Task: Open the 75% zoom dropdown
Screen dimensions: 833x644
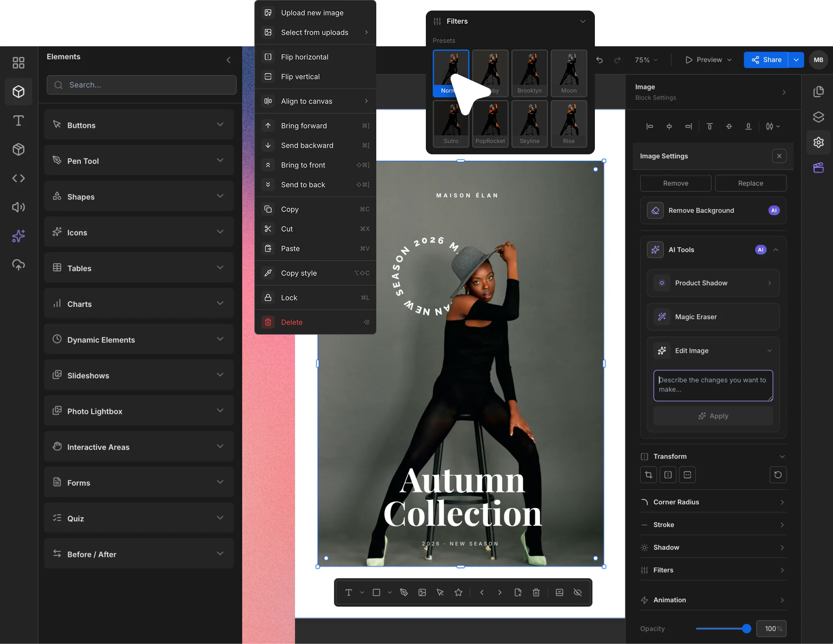Action: [x=646, y=60]
